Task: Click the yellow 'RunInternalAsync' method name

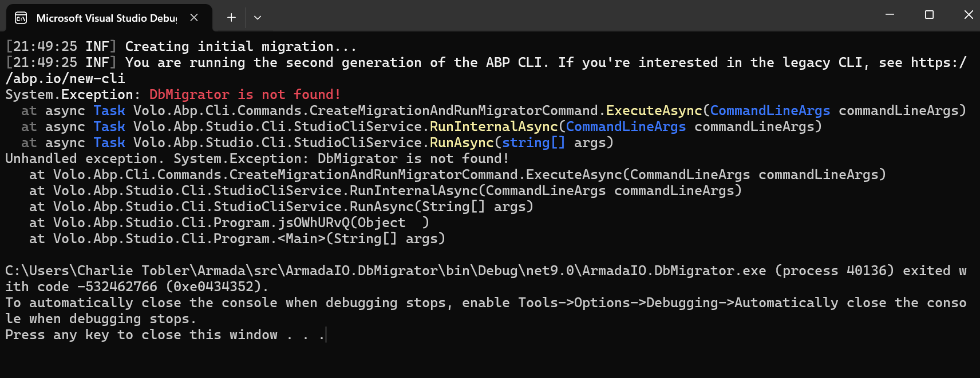Action: pyautogui.click(x=493, y=126)
